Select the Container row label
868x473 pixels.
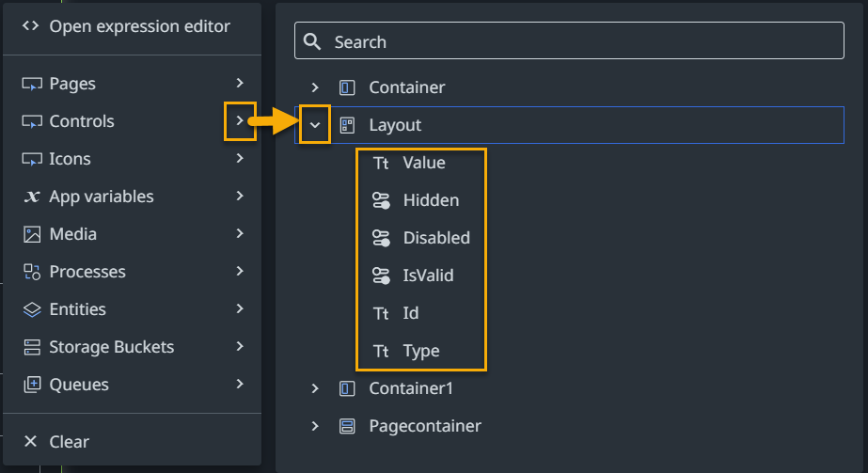pyautogui.click(x=407, y=87)
